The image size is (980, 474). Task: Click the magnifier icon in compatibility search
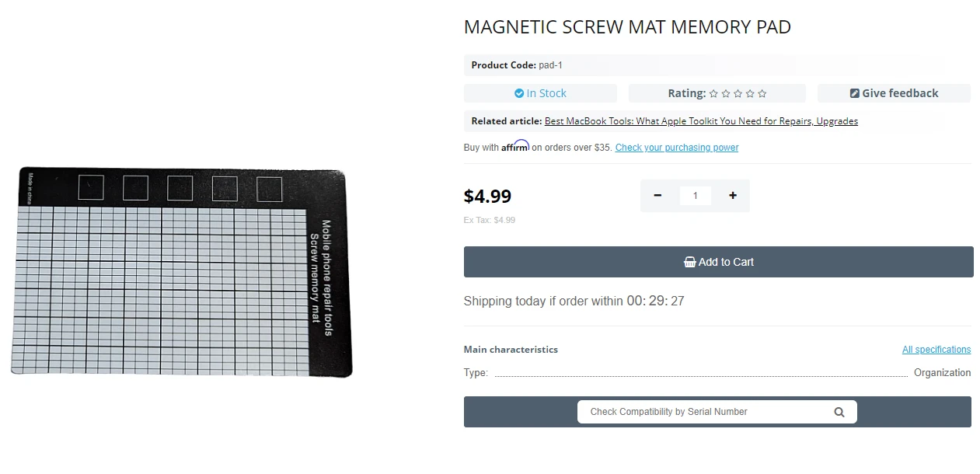tap(839, 412)
